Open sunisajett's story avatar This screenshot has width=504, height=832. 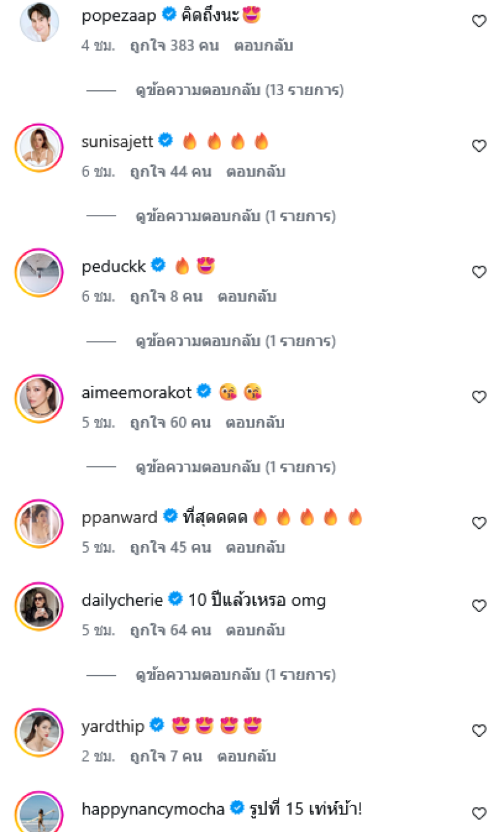tap(39, 147)
